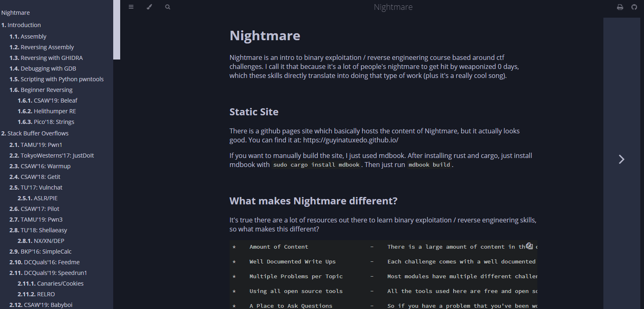The width and height of the screenshot is (644, 309).
Task: Open the Nightmare sidebar entry
Action: click(16, 13)
